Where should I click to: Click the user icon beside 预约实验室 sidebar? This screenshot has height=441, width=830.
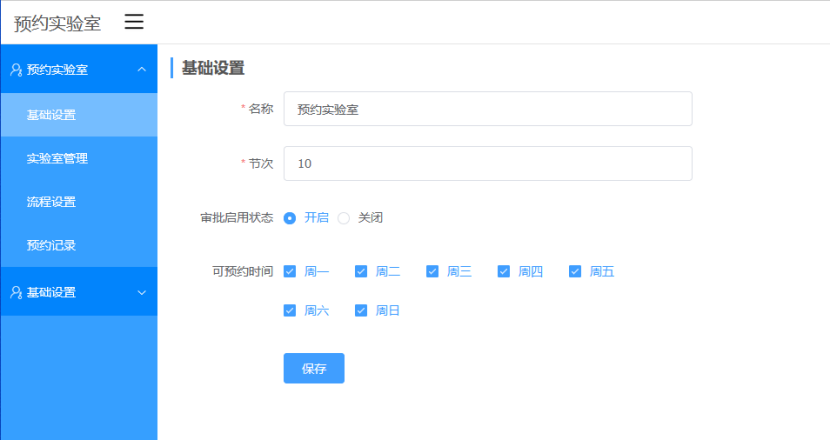pos(16,69)
